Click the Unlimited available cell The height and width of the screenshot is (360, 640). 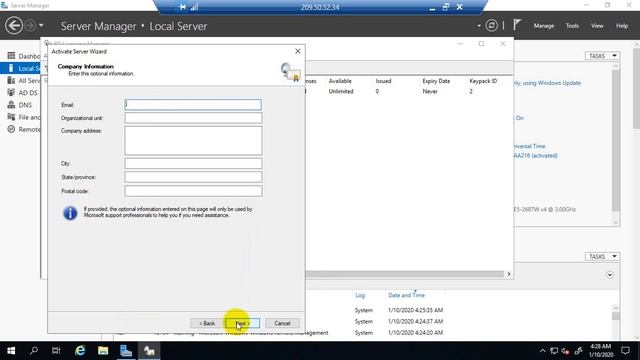[x=341, y=91]
